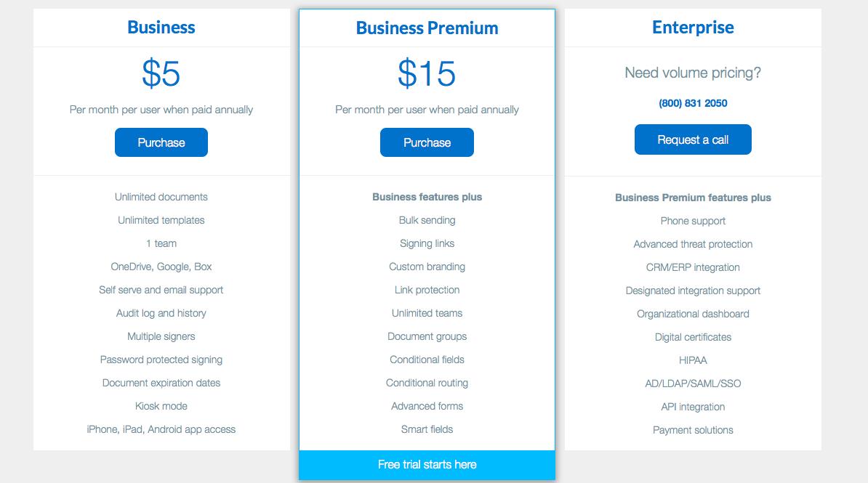The image size is (868, 483).
Task: Select the Business Premium plan title
Action: click(427, 28)
